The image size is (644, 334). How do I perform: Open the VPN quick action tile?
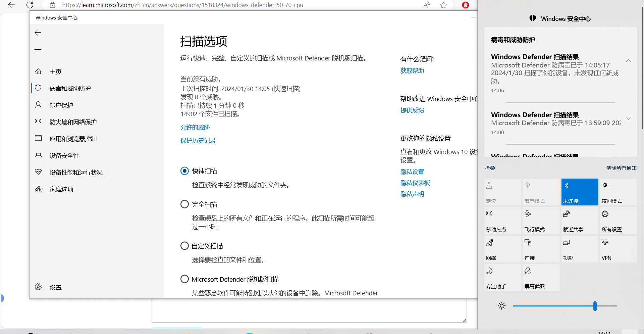pyautogui.click(x=618, y=249)
